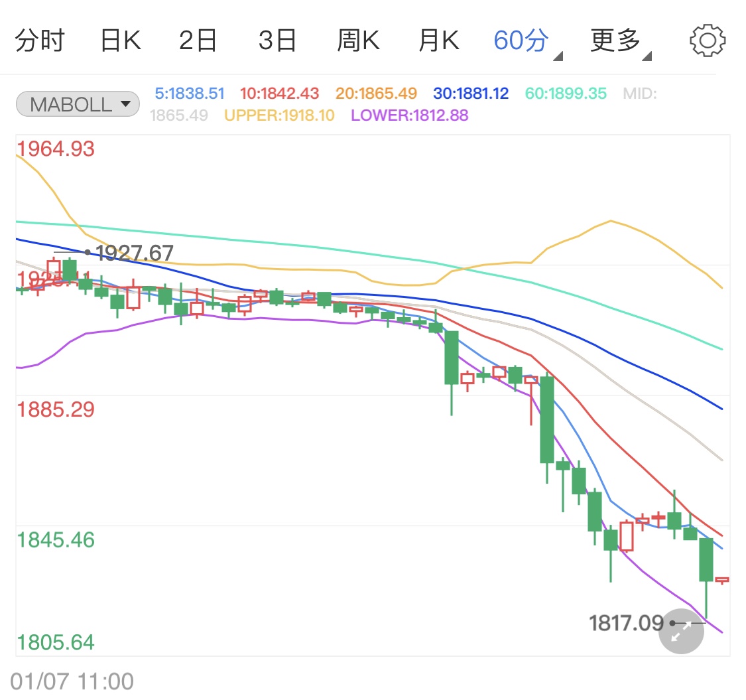Click the 01/07 11:00 date label
This screenshot has height=700, width=746.
point(72,681)
